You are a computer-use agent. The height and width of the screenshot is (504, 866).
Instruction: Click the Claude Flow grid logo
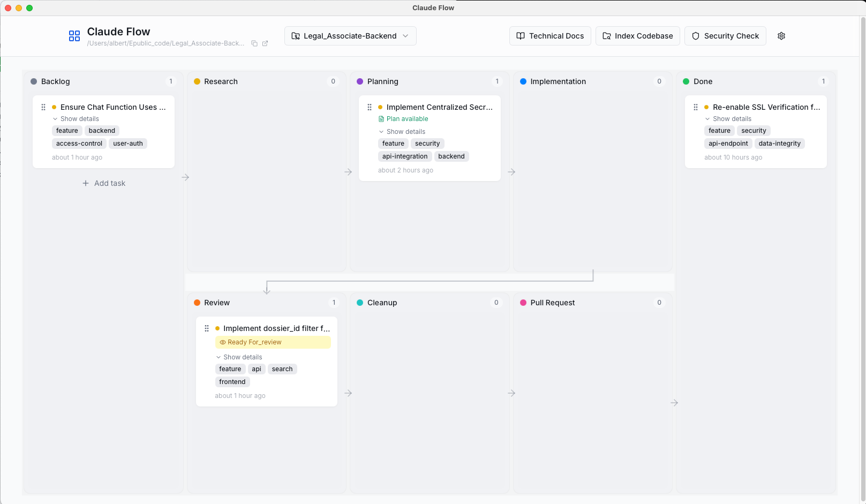pyautogui.click(x=74, y=36)
